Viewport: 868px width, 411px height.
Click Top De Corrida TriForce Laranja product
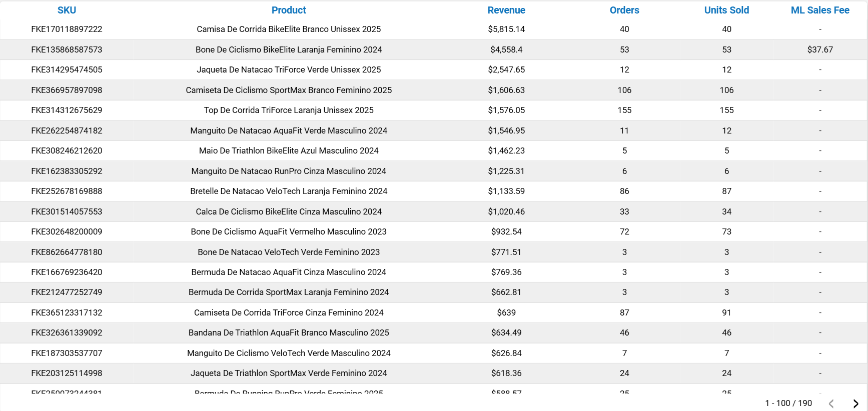point(289,110)
